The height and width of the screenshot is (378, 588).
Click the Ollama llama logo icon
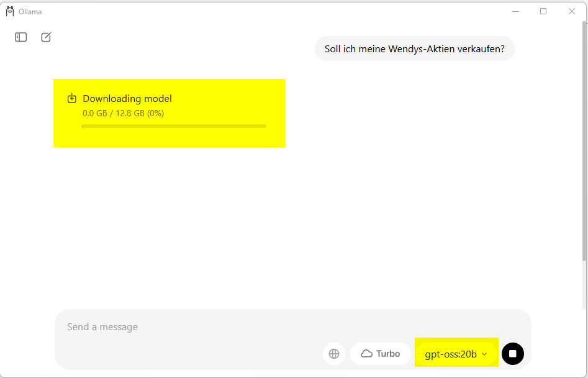click(x=10, y=11)
